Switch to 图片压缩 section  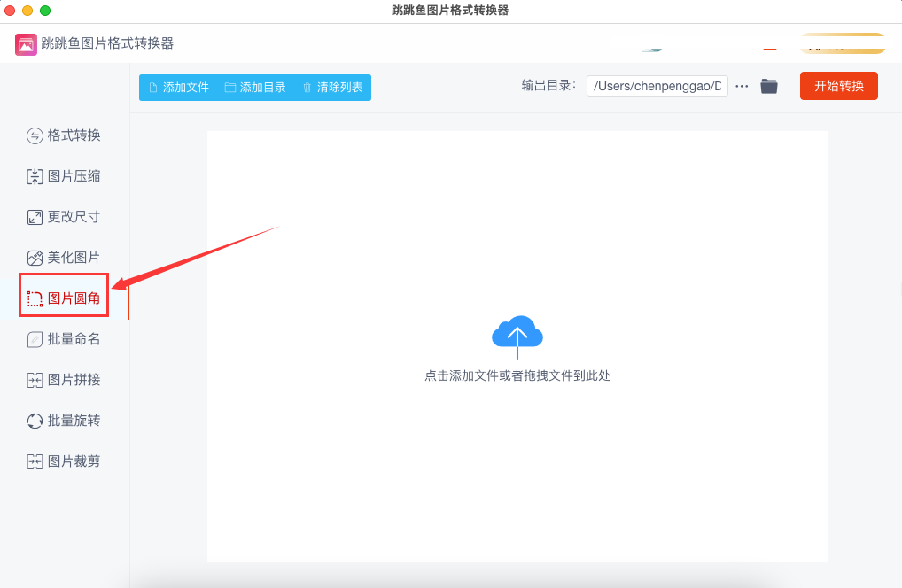coord(64,176)
